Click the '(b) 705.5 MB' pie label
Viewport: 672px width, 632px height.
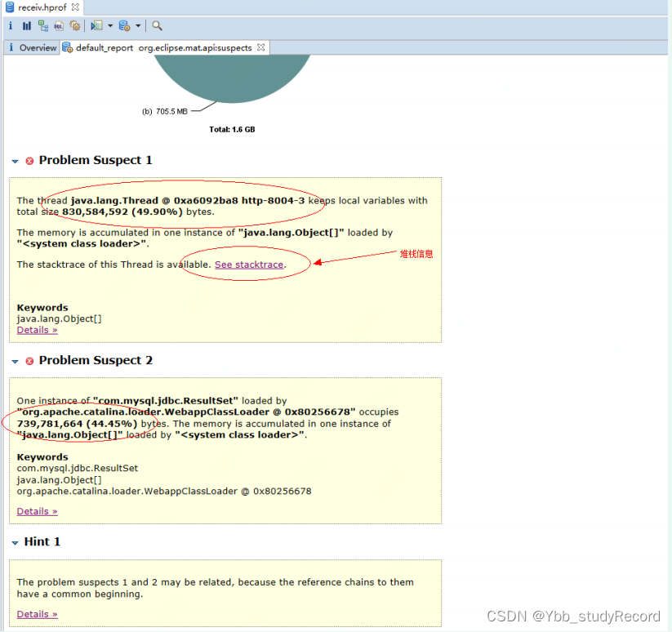tap(165, 111)
